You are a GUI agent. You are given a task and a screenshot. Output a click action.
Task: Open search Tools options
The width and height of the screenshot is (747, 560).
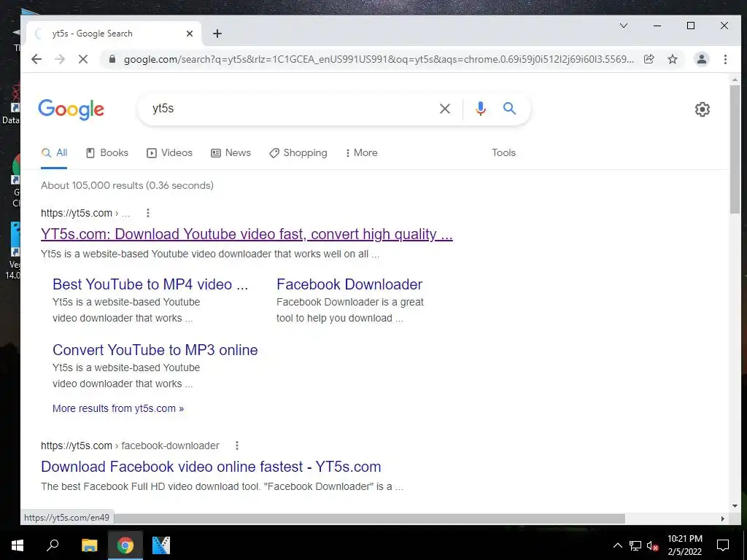click(x=503, y=153)
